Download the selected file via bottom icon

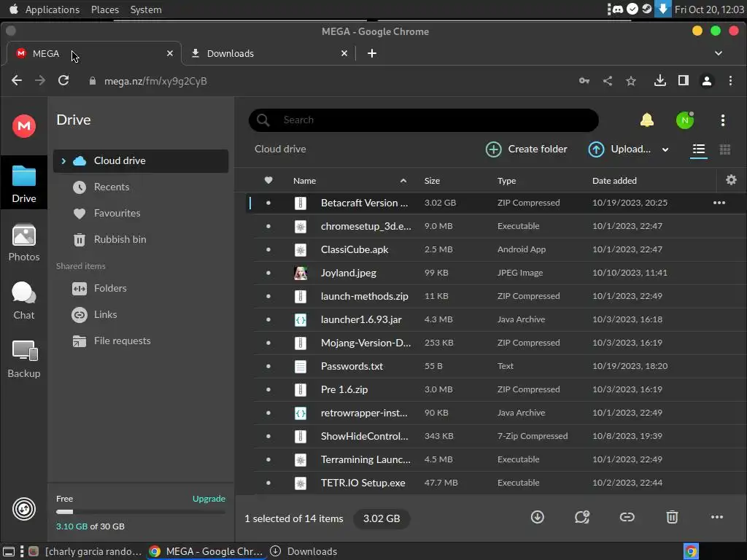coord(538,517)
